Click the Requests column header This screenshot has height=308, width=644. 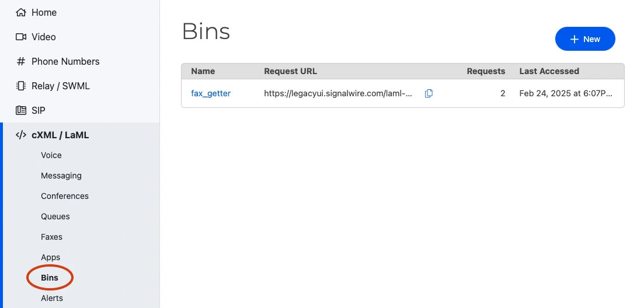486,71
